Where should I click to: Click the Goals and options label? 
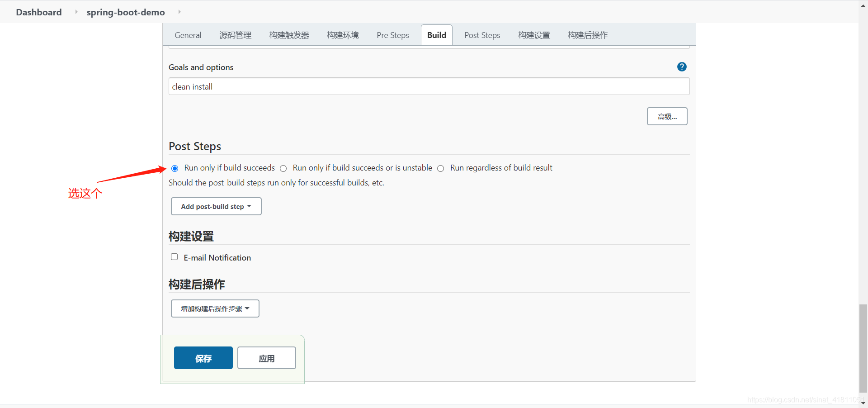[x=201, y=67]
